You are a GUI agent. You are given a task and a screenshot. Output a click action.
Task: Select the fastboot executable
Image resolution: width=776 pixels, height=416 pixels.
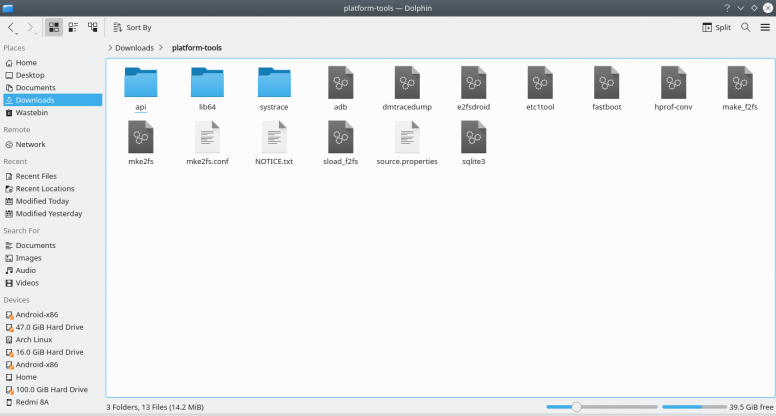[607, 89]
